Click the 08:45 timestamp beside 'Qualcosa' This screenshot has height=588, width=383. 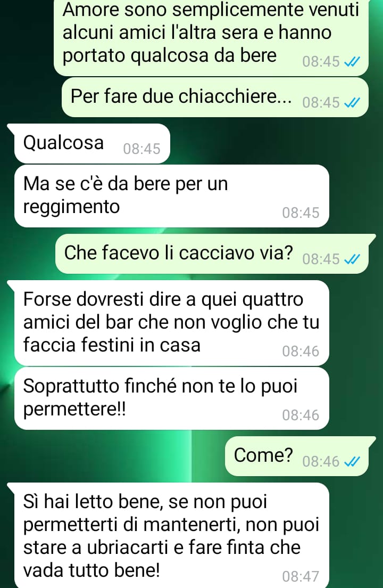click(x=141, y=149)
